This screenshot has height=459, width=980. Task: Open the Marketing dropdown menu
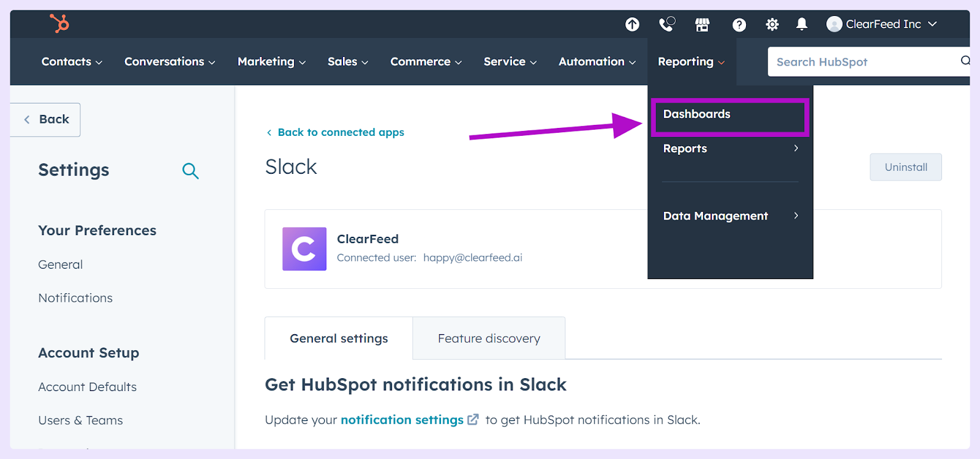(x=271, y=62)
